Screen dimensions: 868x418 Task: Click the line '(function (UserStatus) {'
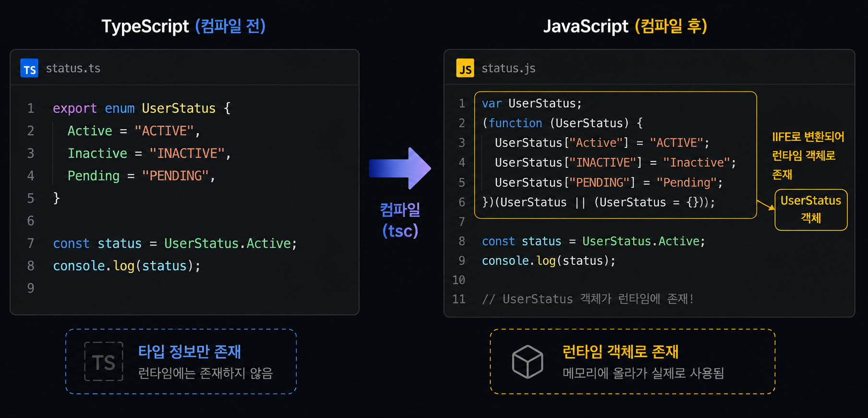point(563,123)
